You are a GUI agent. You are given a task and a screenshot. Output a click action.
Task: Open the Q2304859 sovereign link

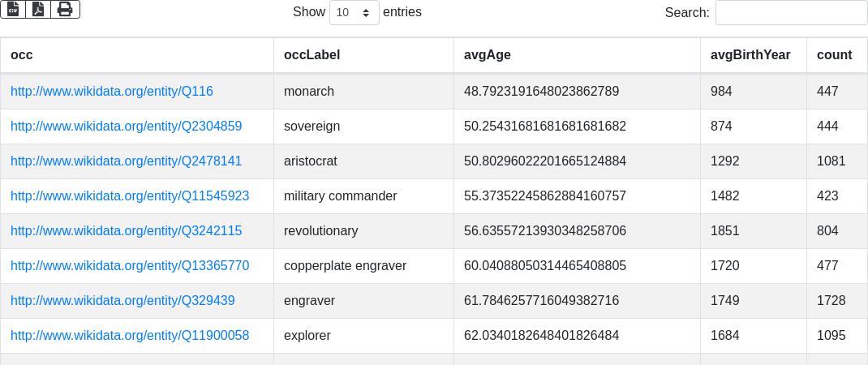coord(126,127)
